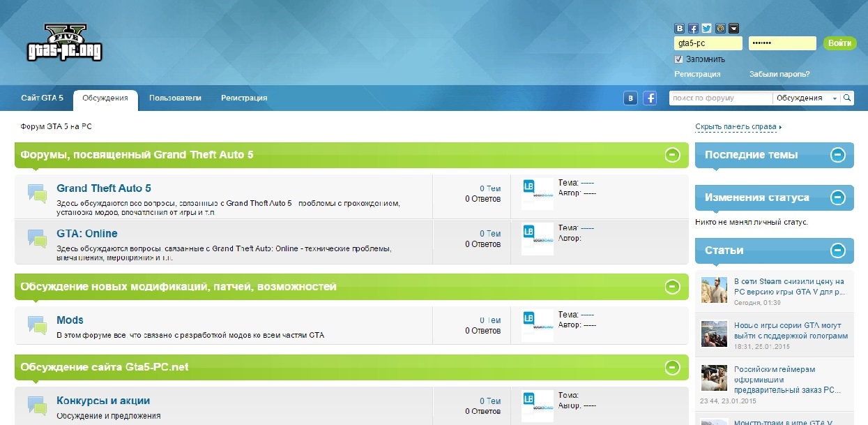Screen dimensions: 868x425
Task: Open the Конкурсы и акции forum link
Action: pyautogui.click(x=103, y=401)
